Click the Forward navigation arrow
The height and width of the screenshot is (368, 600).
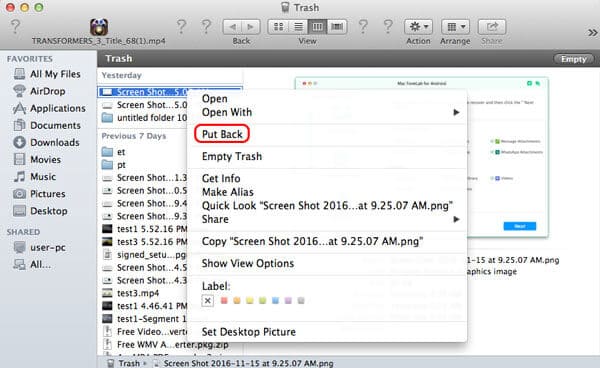coord(251,27)
